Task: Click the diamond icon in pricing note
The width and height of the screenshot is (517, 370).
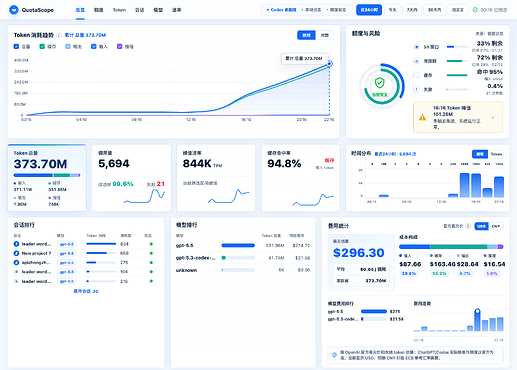Action: click(334, 355)
